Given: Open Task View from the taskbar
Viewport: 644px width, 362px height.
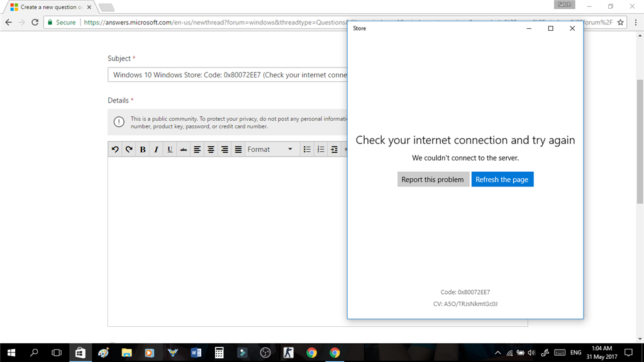Looking at the screenshot, I should (57, 353).
